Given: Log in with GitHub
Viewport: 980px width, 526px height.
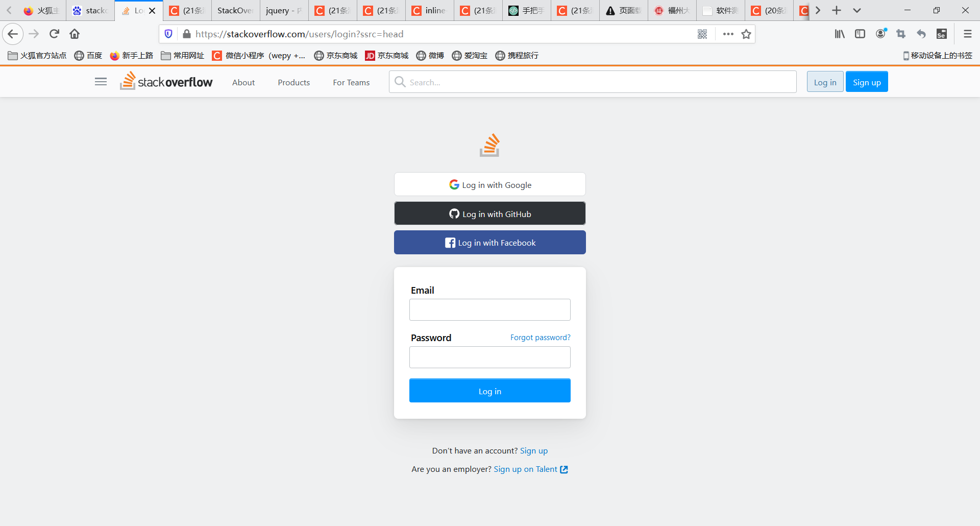Looking at the screenshot, I should (x=490, y=213).
